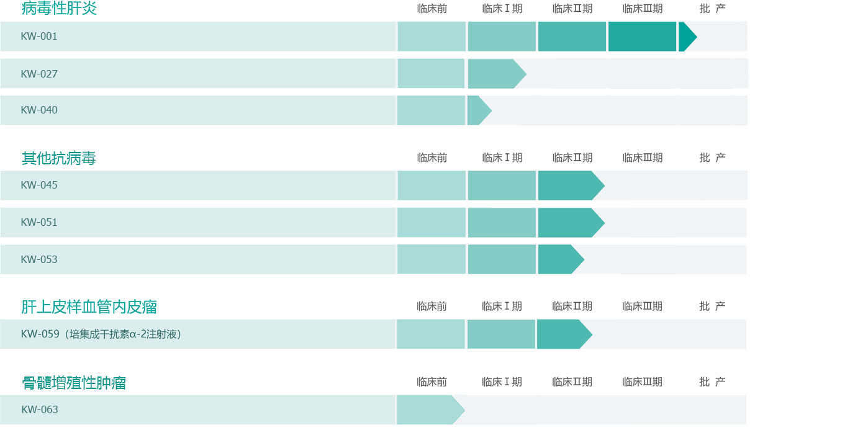Click KW-027's 临床Ⅰ期 arrow progress segment
This screenshot has width=868, height=428.
coord(494,74)
